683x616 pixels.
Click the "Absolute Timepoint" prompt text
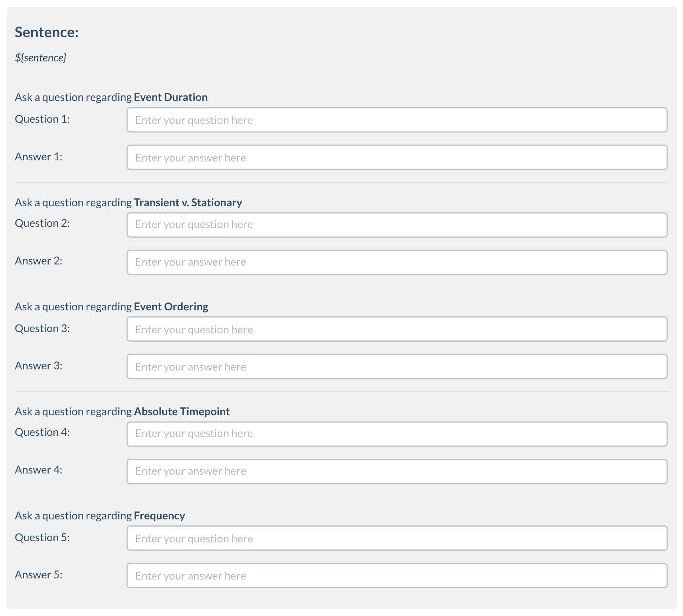tap(182, 412)
